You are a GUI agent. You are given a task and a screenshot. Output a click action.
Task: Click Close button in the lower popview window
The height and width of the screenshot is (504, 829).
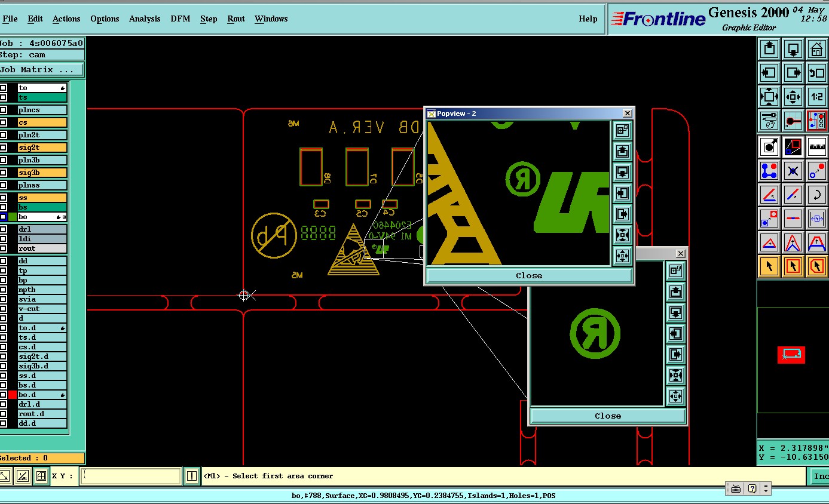coord(608,416)
